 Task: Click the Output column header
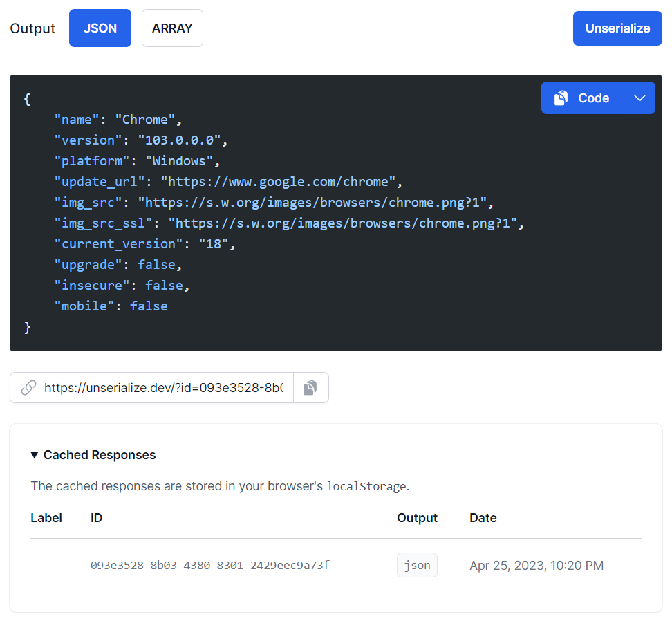point(417,518)
